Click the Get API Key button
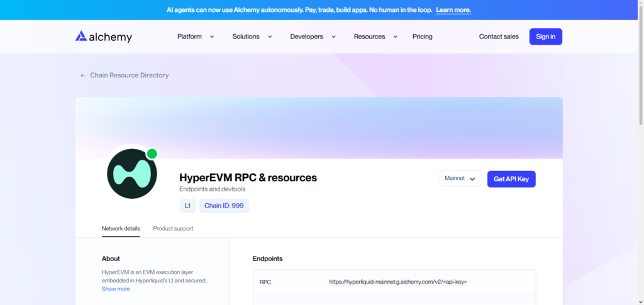The image size is (644, 305). [x=511, y=179]
